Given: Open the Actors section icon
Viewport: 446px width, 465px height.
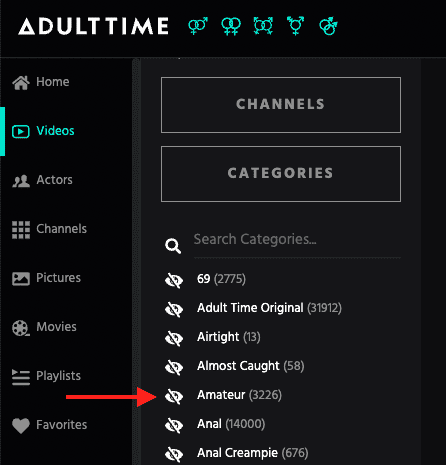Looking at the screenshot, I should (x=21, y=181).
